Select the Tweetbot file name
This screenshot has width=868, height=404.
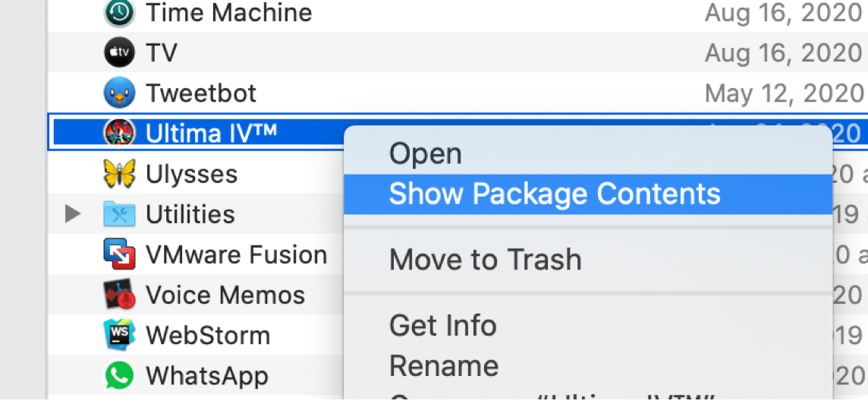[200, 93]
